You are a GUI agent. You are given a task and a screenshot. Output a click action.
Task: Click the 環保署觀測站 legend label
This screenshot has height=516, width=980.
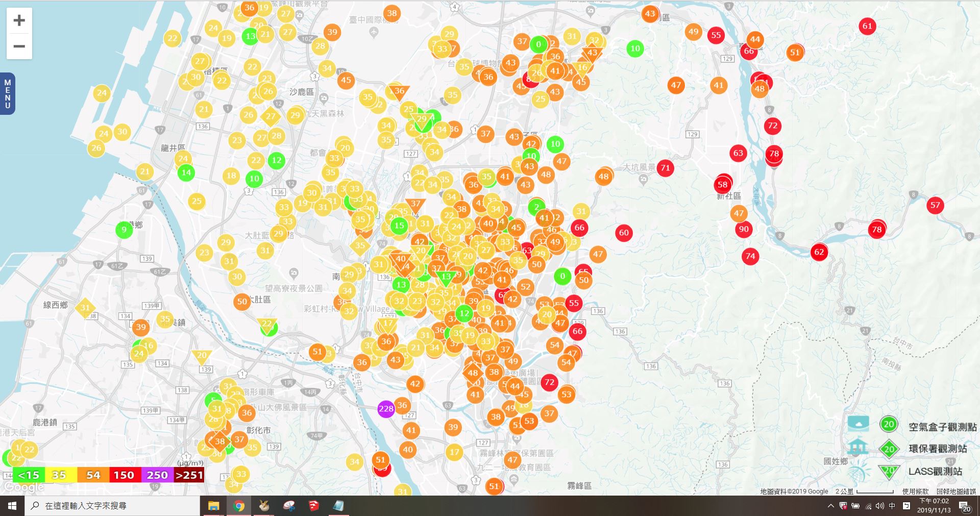point(938,449)
